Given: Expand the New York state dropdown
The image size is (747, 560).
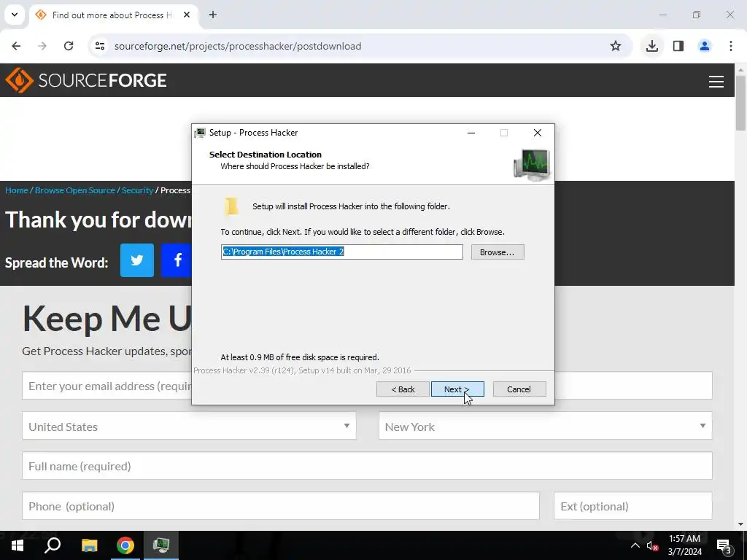Looking at the screenshot, I should tap(546, 426).
